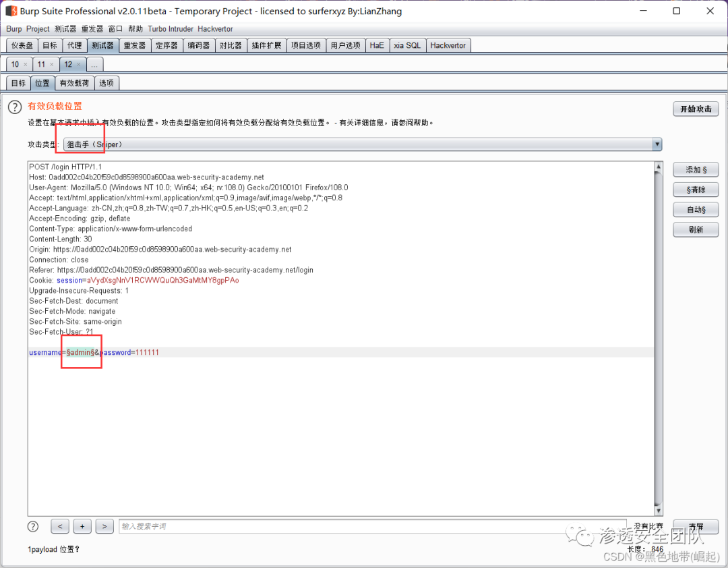Switch to the 选项 sub-tab
The width and height of the screenshot is (728, 568).
[x=107, y=83]
